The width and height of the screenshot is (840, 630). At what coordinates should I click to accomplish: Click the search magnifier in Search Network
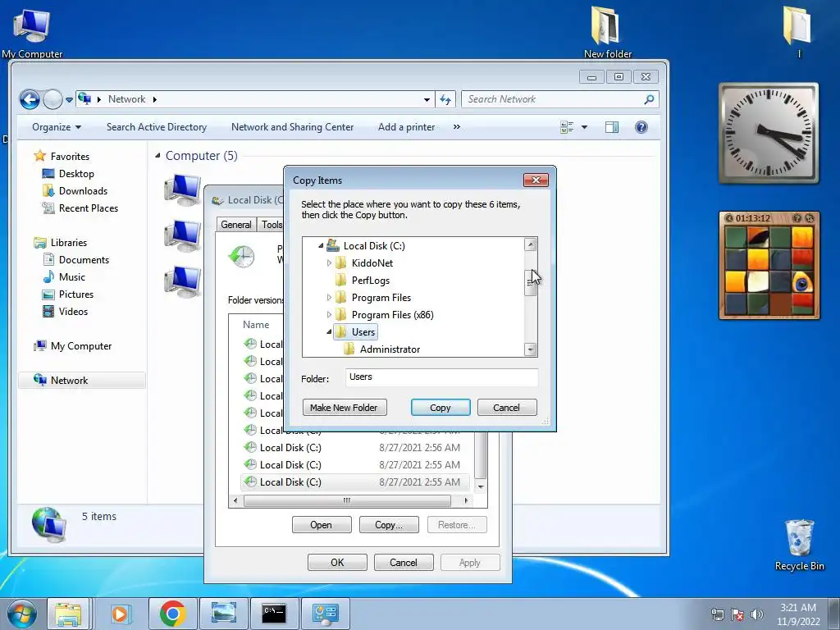(x=649, y=99)
